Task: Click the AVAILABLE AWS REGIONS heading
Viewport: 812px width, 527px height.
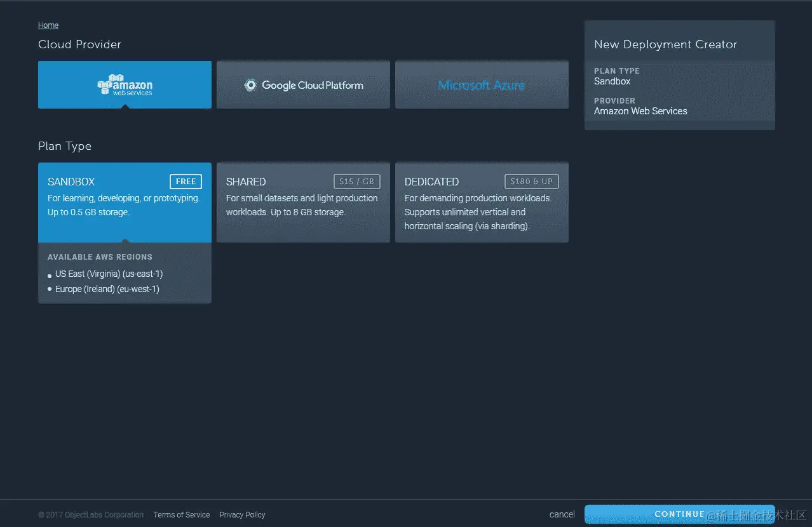Action: coord(100,257)
